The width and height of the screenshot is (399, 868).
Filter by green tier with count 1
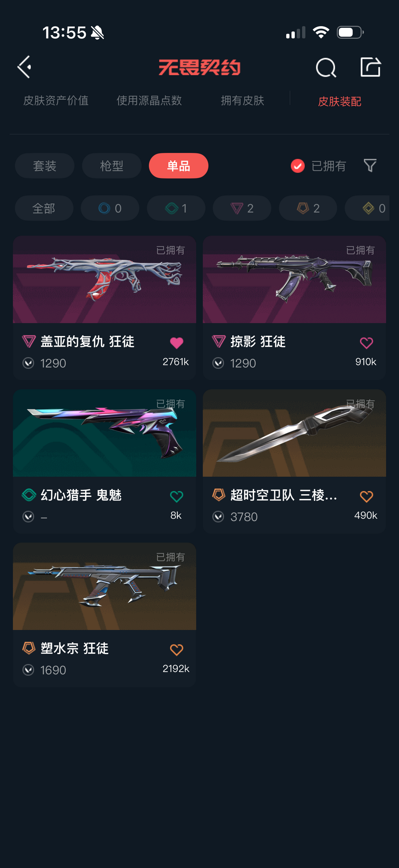pyautogui.click(x=176, y=208)
